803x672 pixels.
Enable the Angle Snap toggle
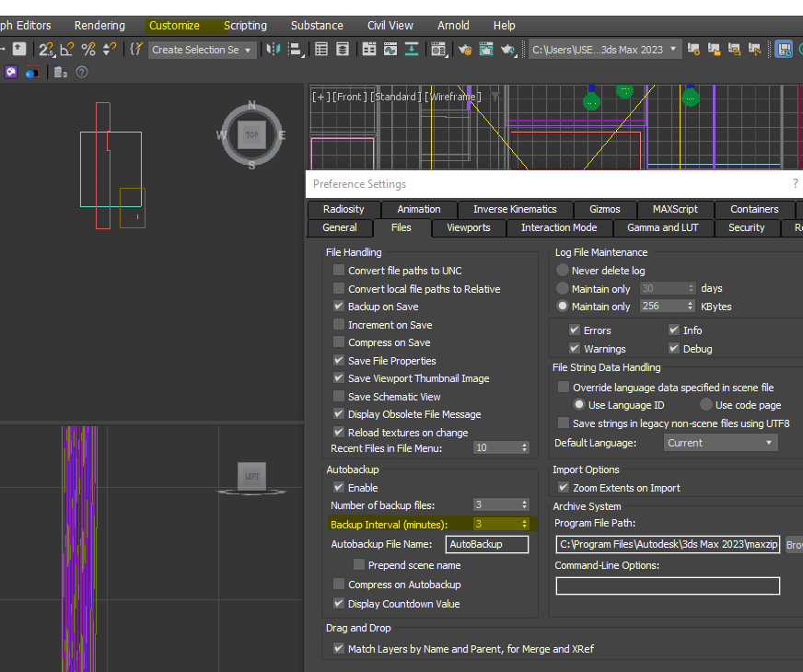coord(67,50)
